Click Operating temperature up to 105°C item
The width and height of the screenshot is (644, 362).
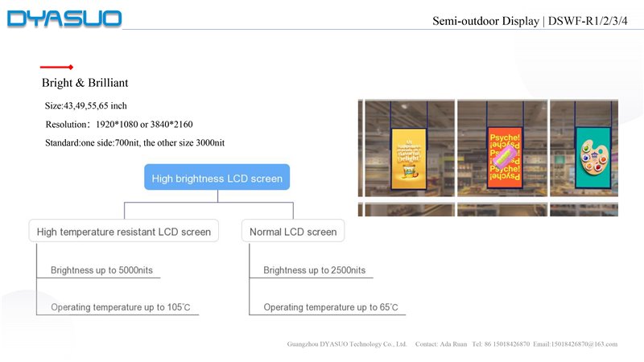(x=124, y=307)
